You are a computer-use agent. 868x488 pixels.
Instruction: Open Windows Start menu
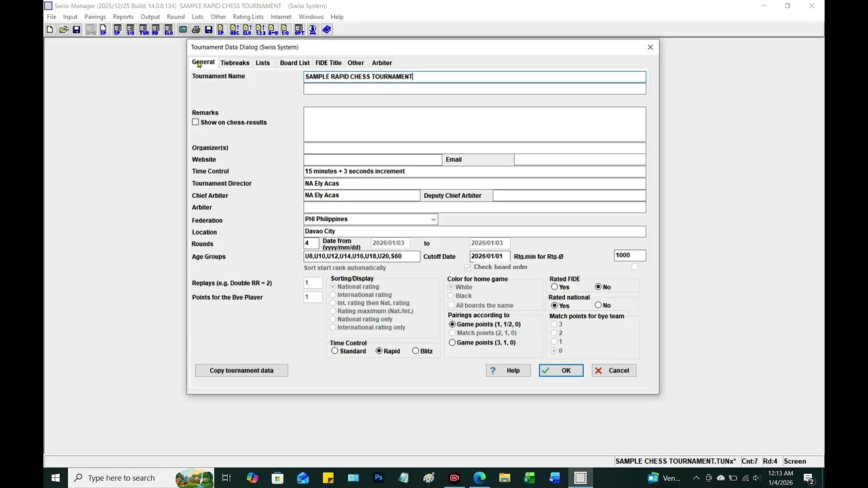pos(56,478)
